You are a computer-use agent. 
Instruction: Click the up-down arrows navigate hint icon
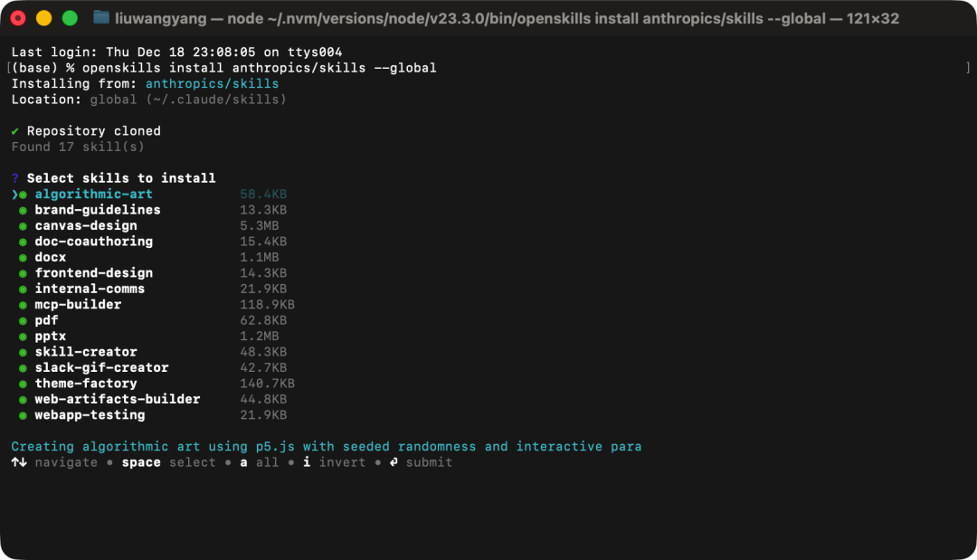[19, 462]
